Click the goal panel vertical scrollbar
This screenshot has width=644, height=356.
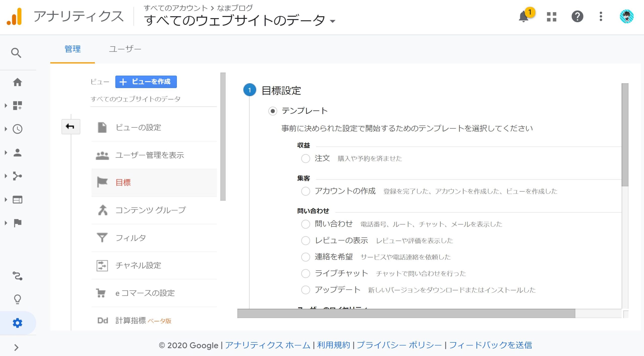(x=625, y=135)
